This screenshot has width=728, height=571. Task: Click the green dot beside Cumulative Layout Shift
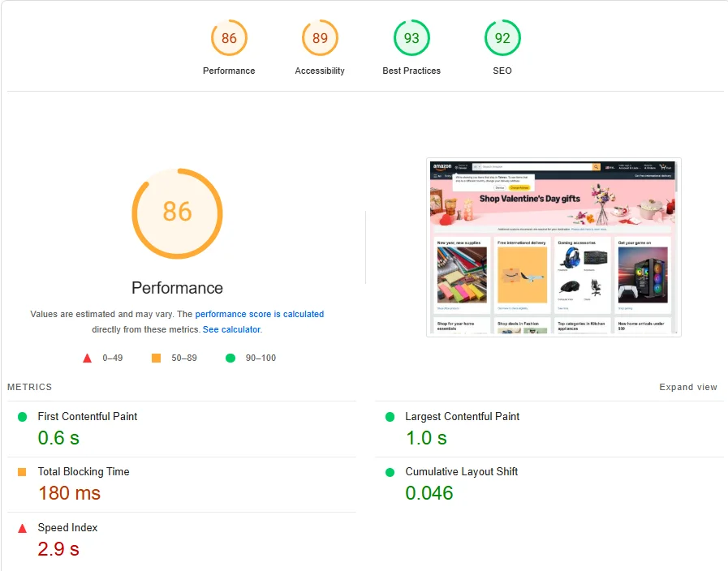[x=390, y=472]
